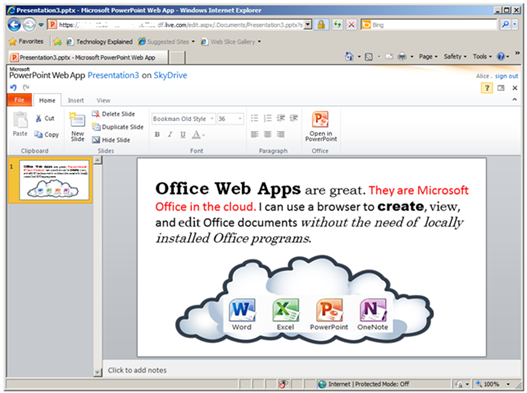The height and width of the screenshot is (393, 527).
Task: Click the Undo arrow icon
Action: click(x=13, y=88)
